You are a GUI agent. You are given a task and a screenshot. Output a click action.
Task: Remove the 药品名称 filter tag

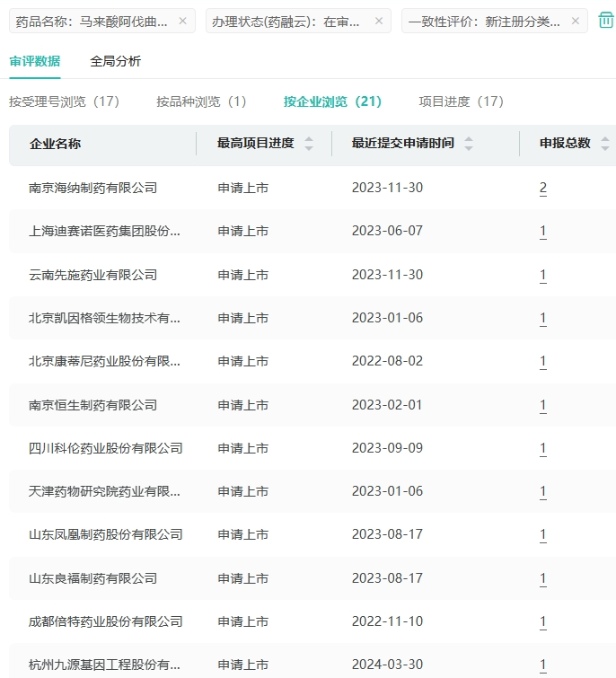pos(183,21)
